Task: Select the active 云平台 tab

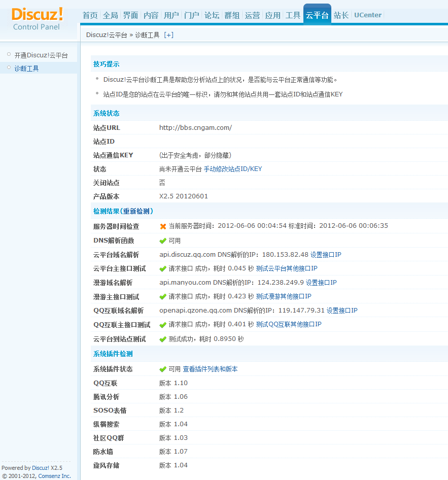Action: click(317, 15)
